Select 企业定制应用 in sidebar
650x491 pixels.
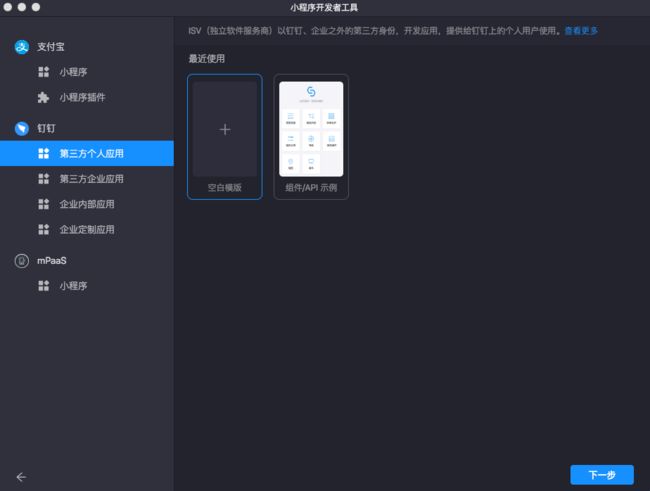click(x=87, y=229)
